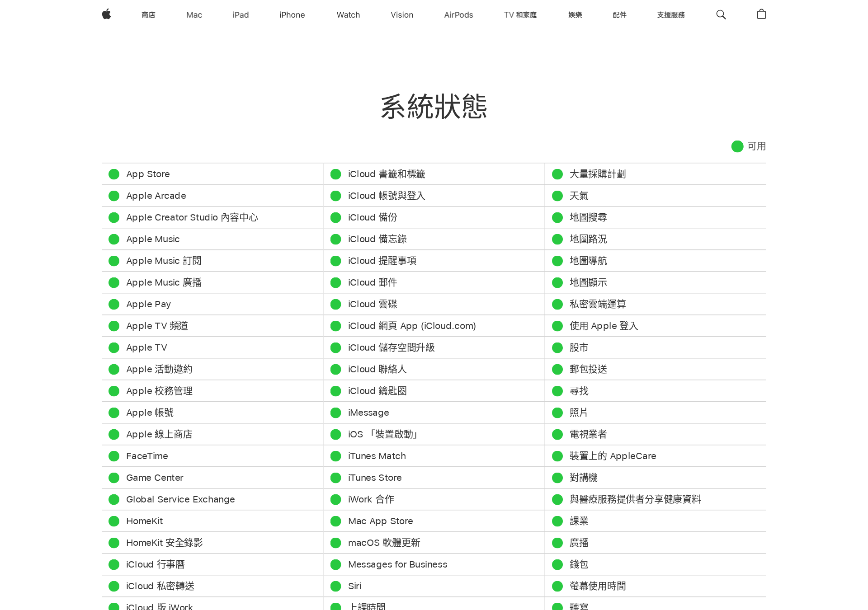
Task: Click green dot beside 照片
Action: [x=557, y=413]
